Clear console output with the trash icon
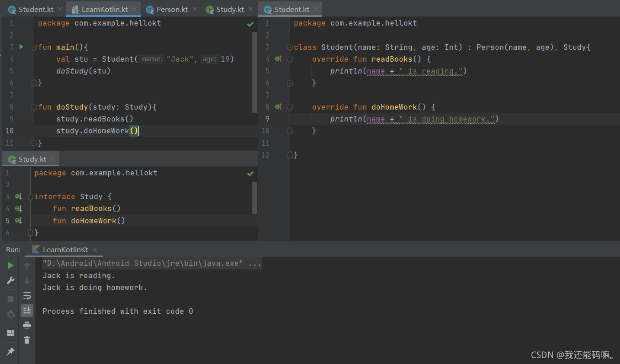Viewport: 620px width, 364px height. pyautogui.click(x=27, y=340)
